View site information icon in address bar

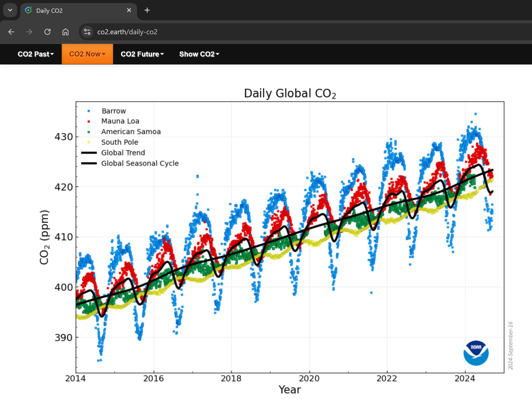coord(87,32)
